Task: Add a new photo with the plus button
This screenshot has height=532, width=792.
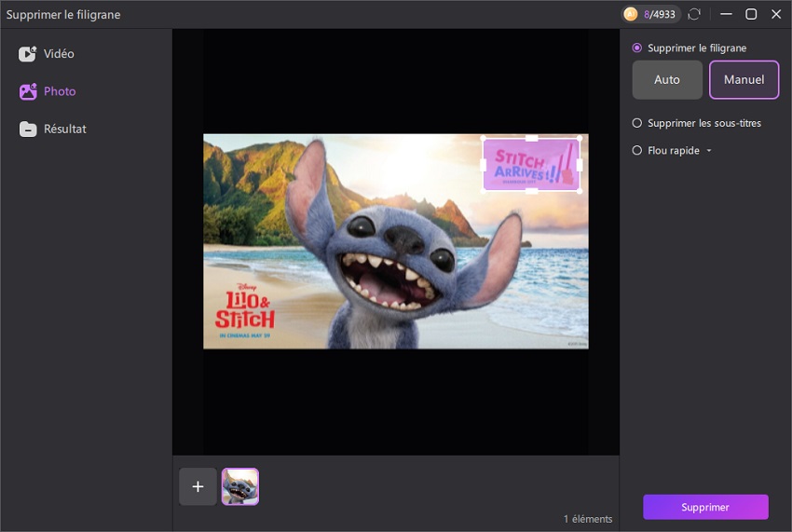Action: [x=198, y=486]
